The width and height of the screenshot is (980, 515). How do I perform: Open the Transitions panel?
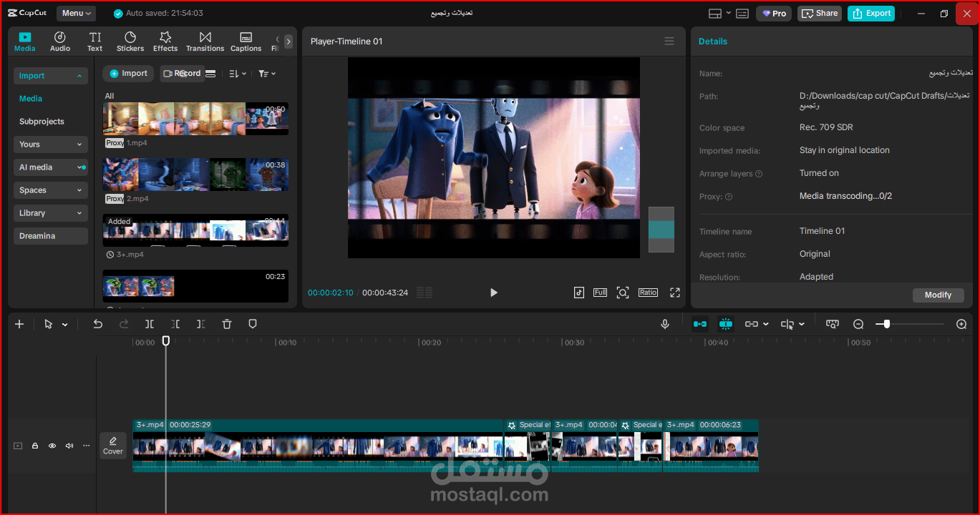point(205,41)
